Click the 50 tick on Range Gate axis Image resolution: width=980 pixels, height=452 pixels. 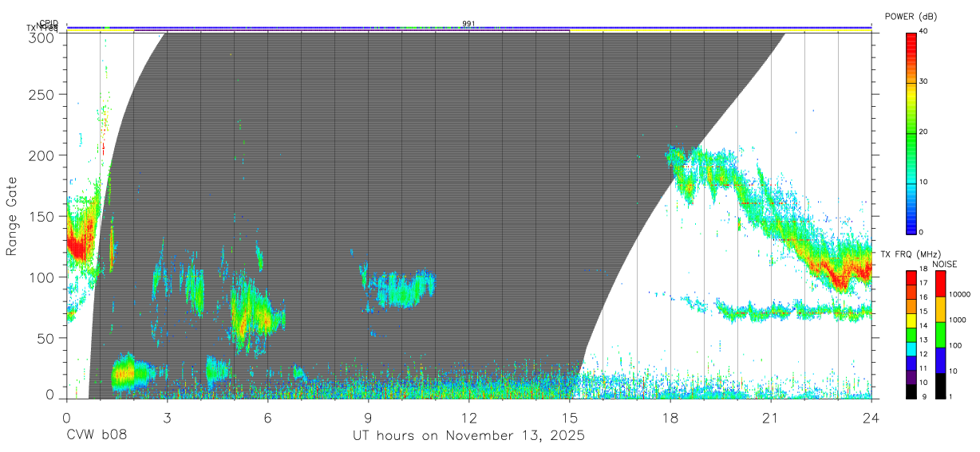click(x=46, y=338)
